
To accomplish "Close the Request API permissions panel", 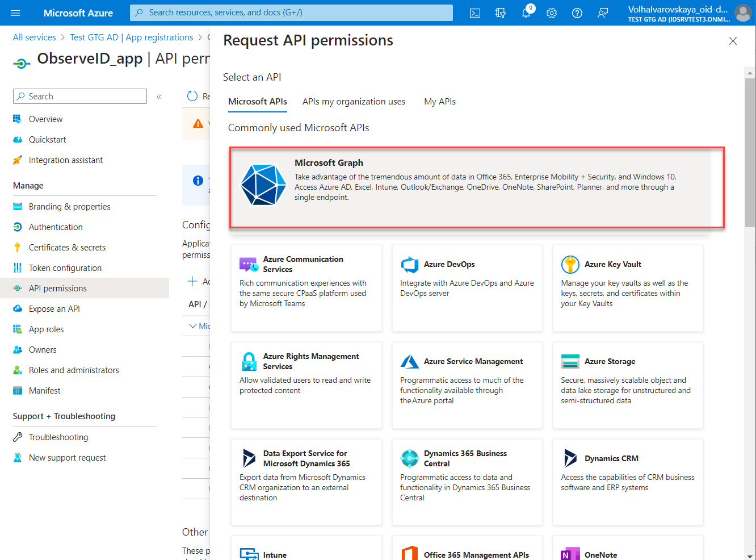I will (x=733, y=41).
